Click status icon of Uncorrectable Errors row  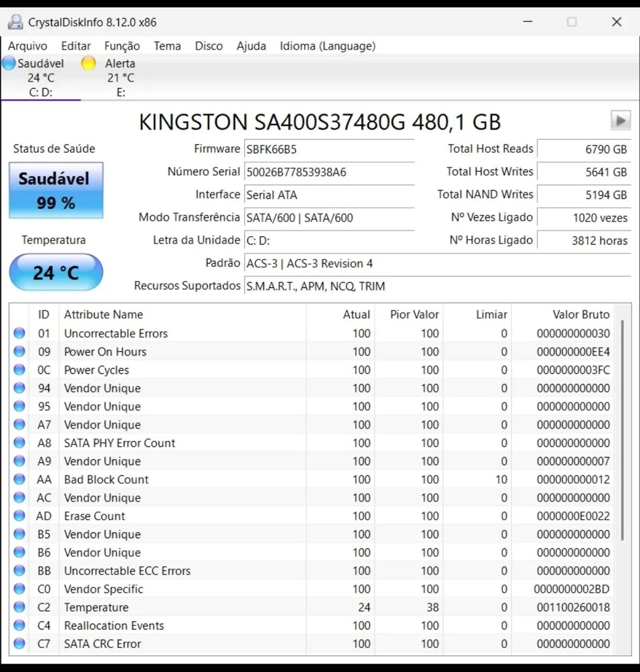(19, 333)
